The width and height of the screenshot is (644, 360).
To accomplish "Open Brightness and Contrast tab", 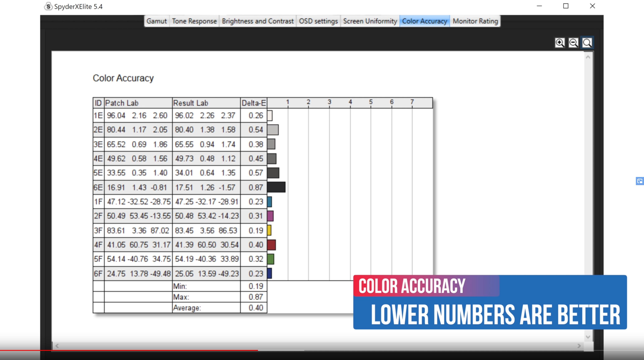I will pos(258,21).
